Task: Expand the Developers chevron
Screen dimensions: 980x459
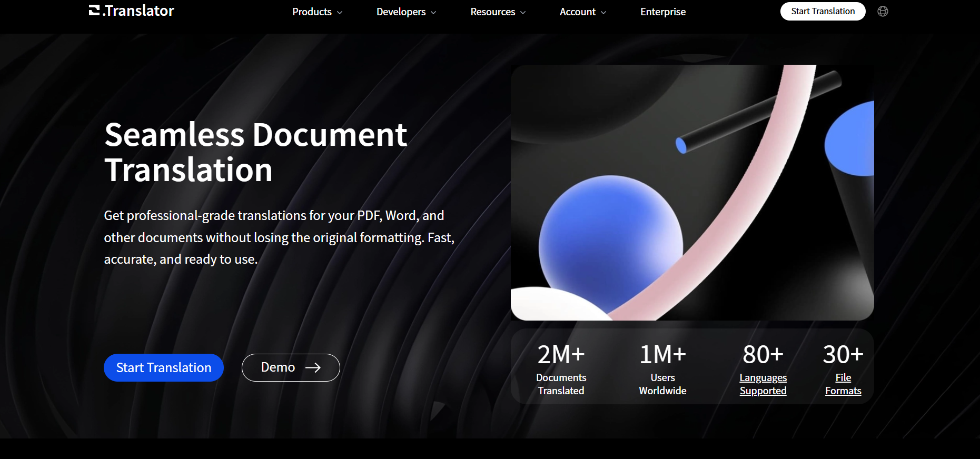Action: [x=433, y=12]
